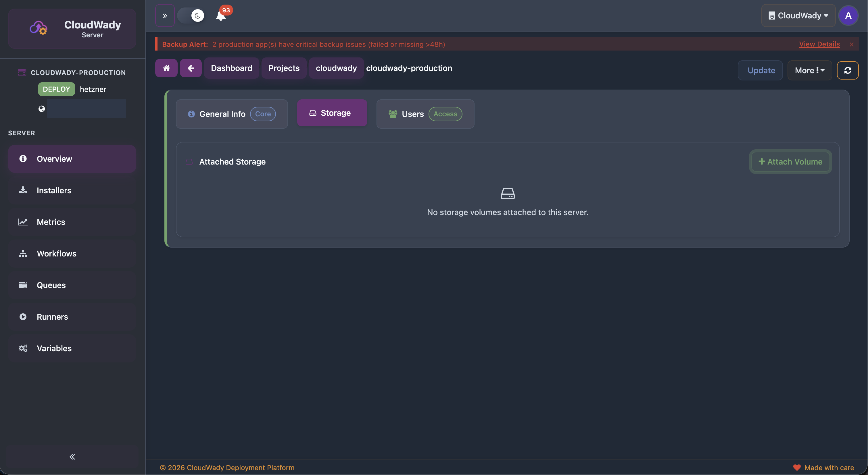Open the CloudWady organization dropdown
The width and height of the screenshot is (868, 475).
[798, 16]
